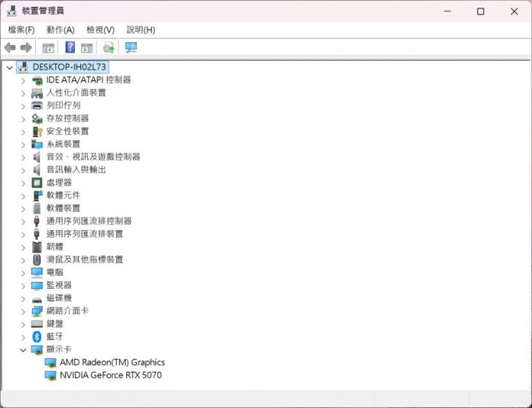Click the computer icon beside DESKTOP-IH02L73
The height and width of the screenshot is (408, 532).
[23, 66]
